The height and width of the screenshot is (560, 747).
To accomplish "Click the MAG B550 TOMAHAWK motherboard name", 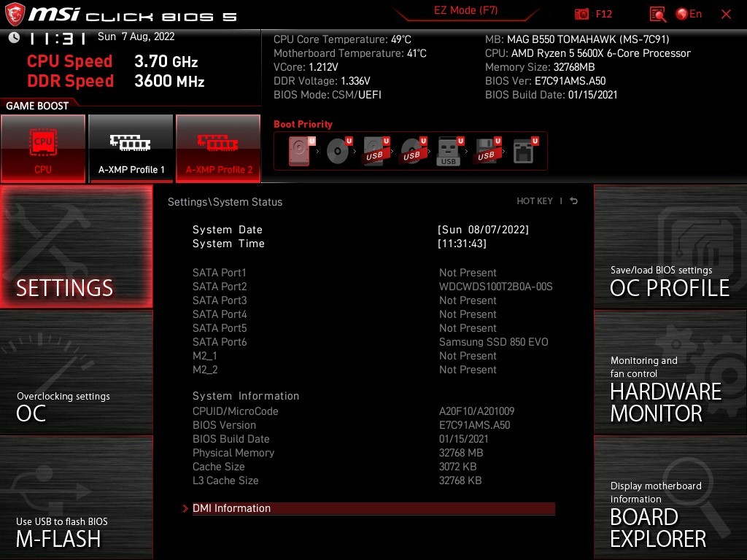I will (x=588, y=39).
